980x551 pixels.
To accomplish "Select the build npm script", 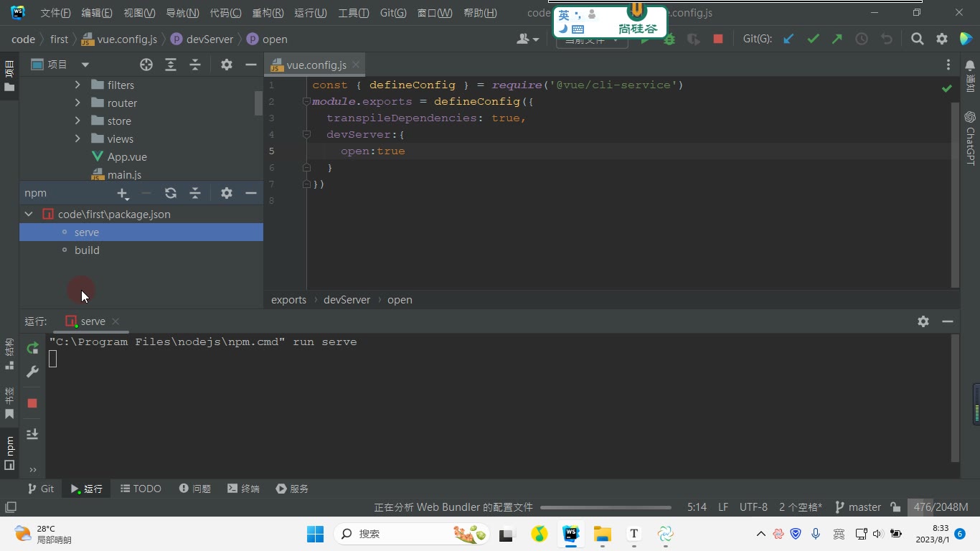I will [x=87, y=250].
